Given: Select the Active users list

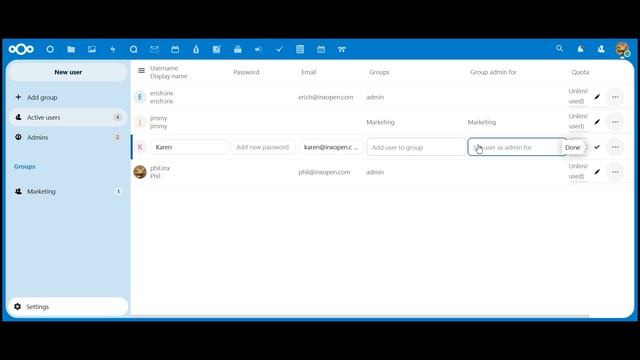Looking at the screenshot, I should [x=68, y=117].
